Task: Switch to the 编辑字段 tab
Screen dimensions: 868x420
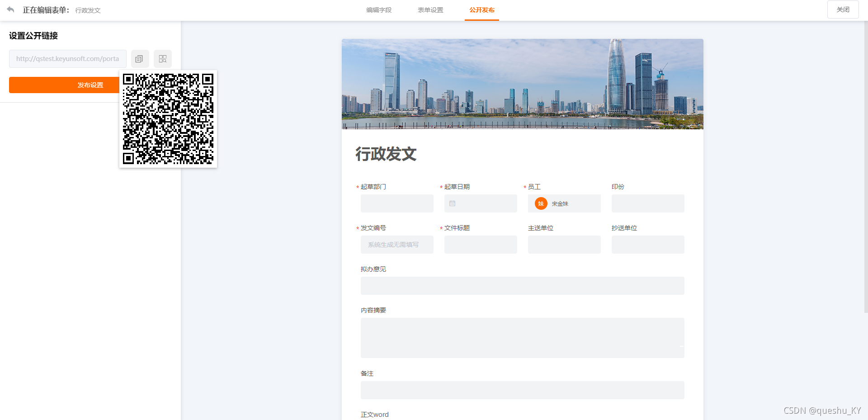Action: [380, 9]
